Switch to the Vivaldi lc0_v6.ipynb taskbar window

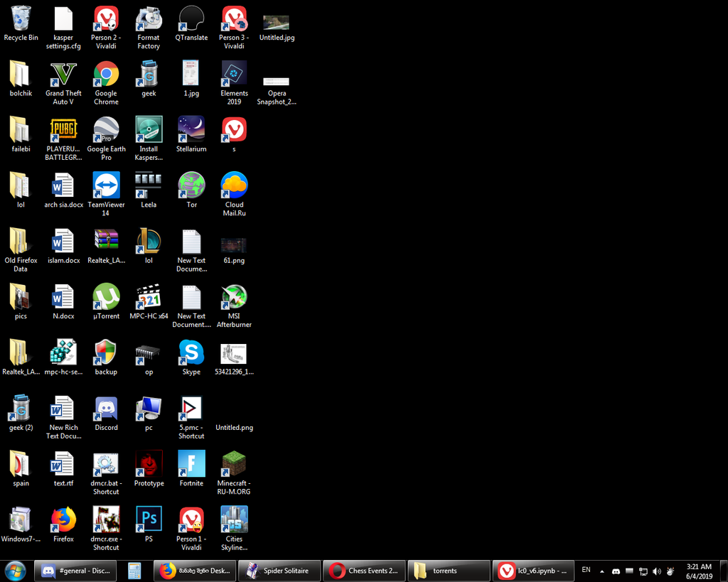click(x=533, y=571)
